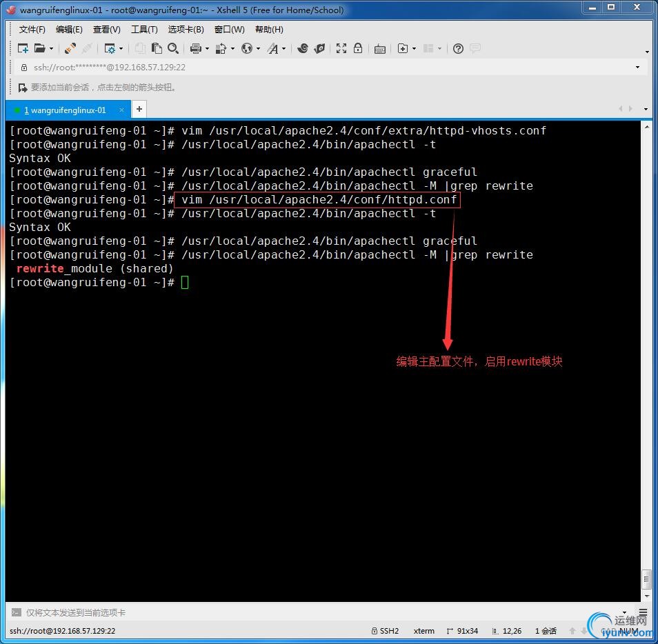658x644 pixels.
Task: Click the xterm status bar entry
Action: [424, 631]
